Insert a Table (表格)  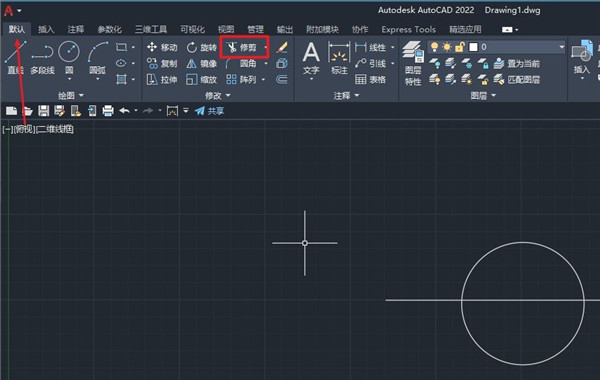[x=370, y=79]
